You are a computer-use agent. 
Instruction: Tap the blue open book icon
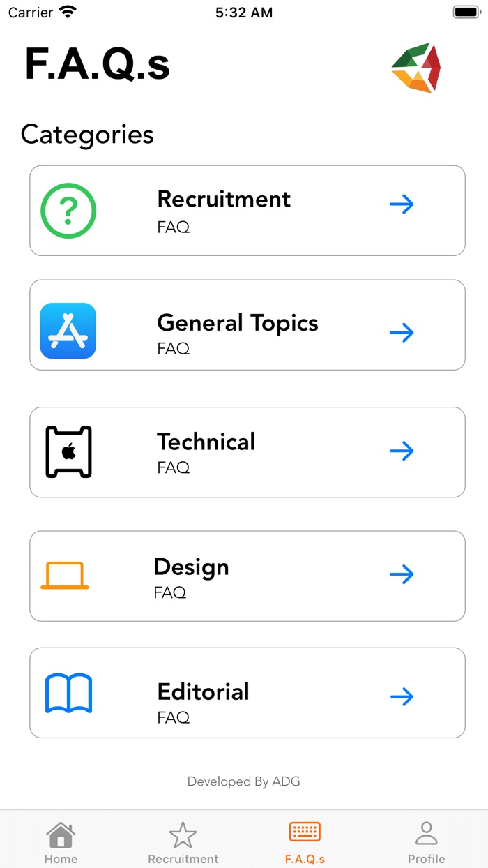click(x=68, y=694)
